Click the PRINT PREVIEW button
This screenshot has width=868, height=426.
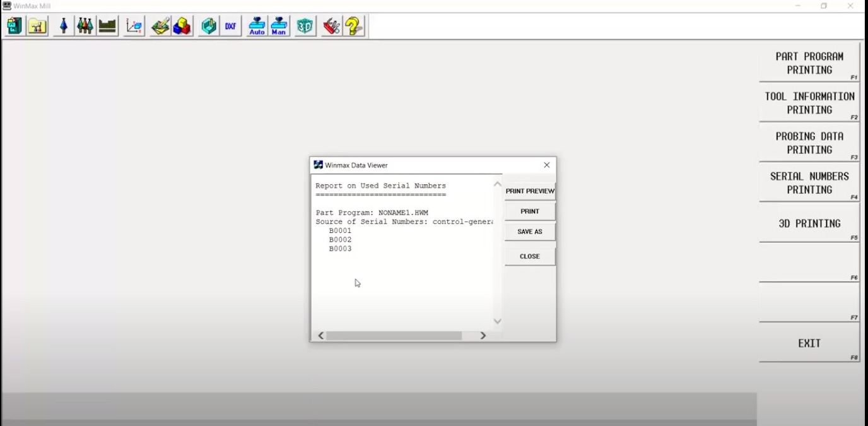point(530,191)
